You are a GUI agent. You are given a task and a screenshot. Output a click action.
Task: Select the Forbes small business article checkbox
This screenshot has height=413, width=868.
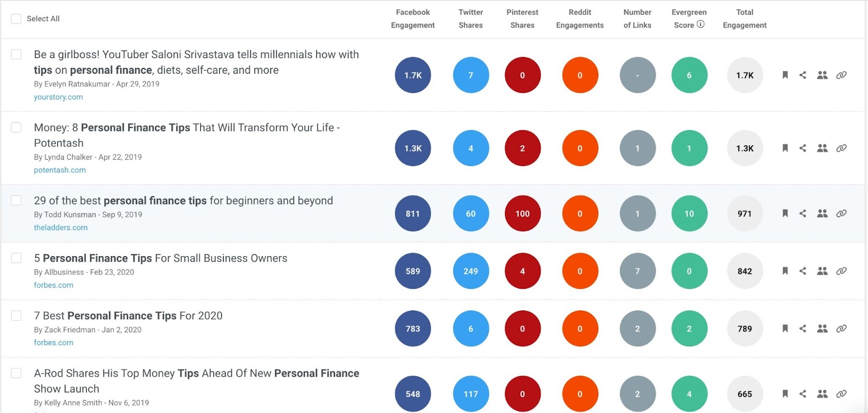[16, 258]
